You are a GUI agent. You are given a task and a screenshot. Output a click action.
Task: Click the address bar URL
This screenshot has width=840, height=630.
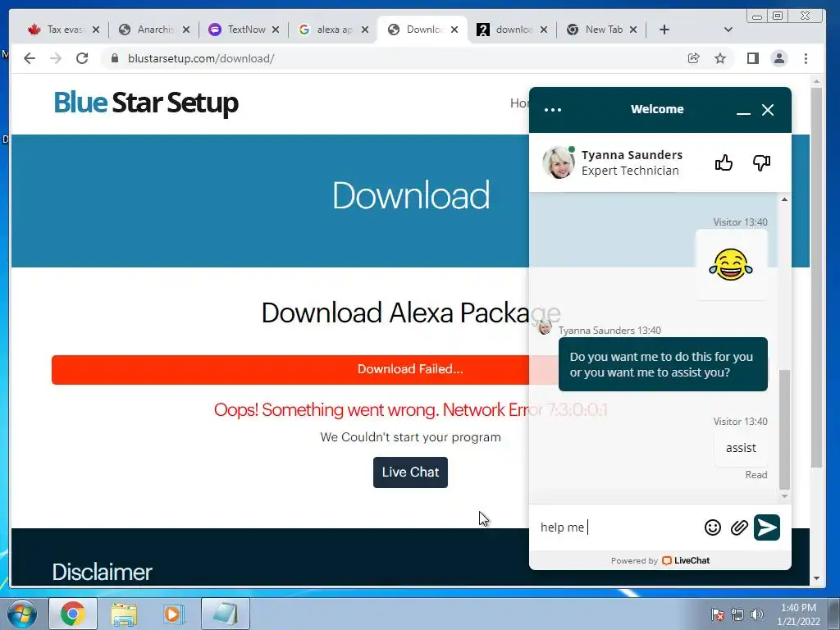coord(201,58)
